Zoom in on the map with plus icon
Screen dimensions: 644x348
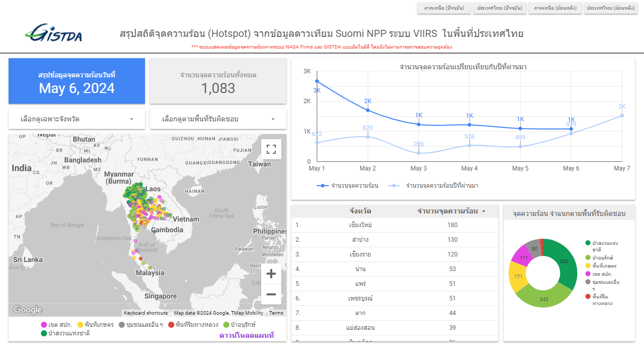tap(271, 274)
